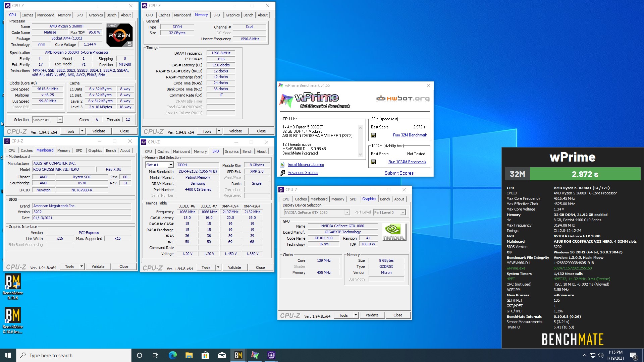This screenshot has height=362, width=644.
Task: Open Perf Level 0 dropdown
Action: 389,213
